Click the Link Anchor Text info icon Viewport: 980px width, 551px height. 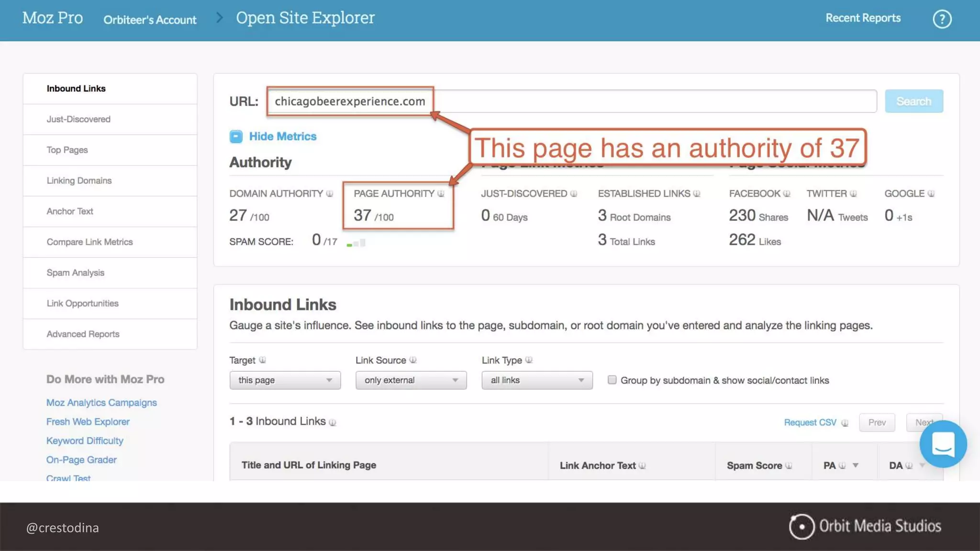(x=642, y=465)
